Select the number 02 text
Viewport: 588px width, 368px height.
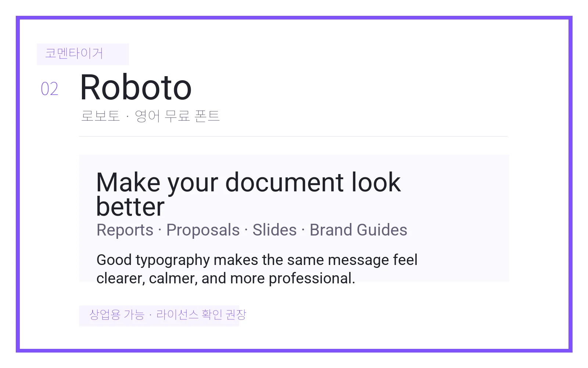point(50,89)
